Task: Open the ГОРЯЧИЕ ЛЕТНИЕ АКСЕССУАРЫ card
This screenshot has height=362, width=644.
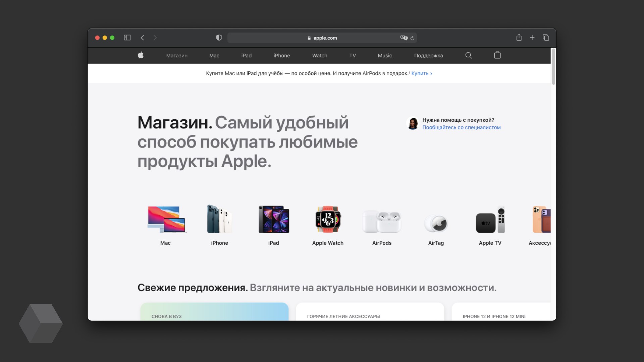Action: point(370,312)
